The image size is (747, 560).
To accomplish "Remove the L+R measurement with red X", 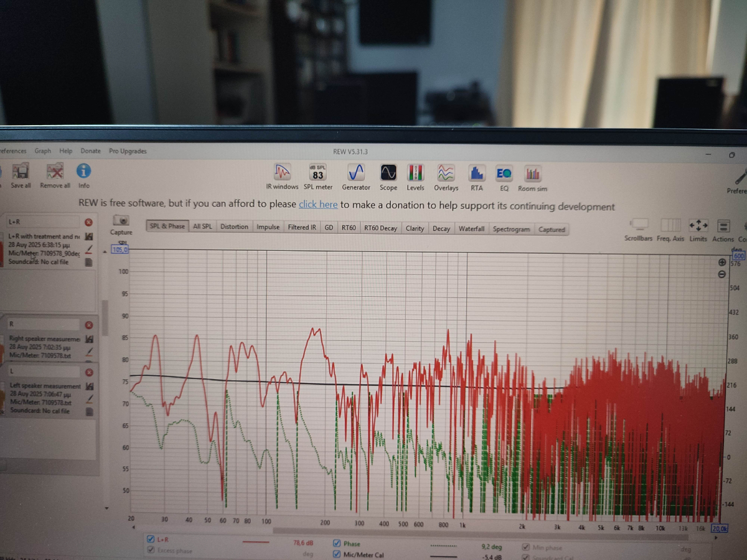I will 88,222.
